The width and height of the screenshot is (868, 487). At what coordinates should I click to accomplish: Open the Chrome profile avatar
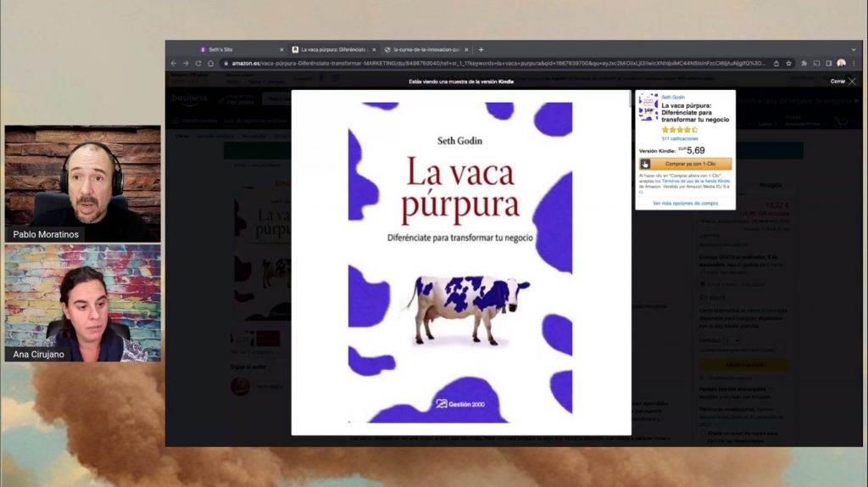click(x=842, y=63)
